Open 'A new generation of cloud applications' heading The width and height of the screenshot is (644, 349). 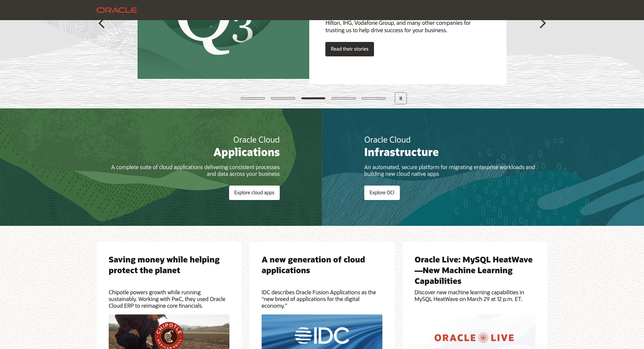tap(313, 265)
